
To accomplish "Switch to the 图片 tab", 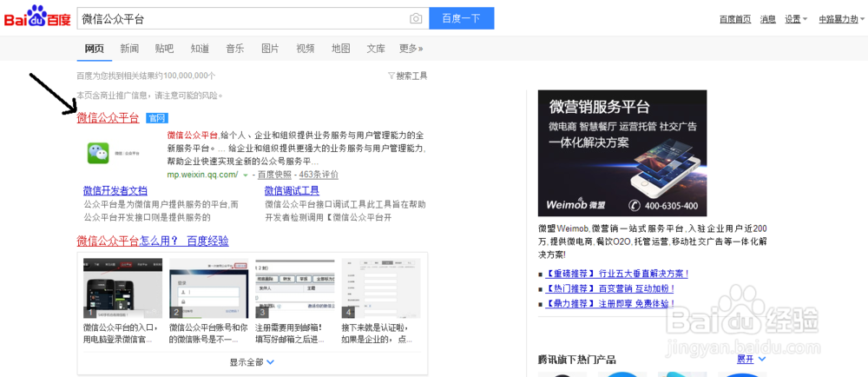I will (x=270, y=49).
